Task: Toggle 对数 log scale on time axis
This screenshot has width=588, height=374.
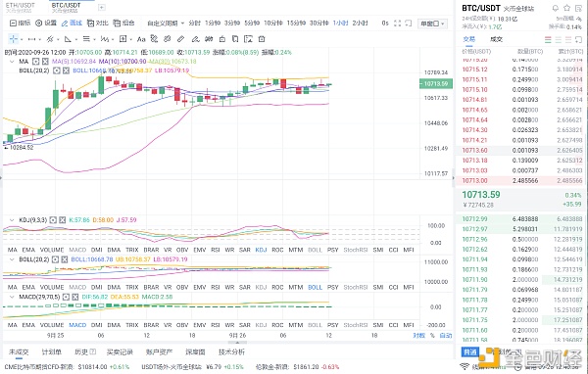Action: coord(418,336)
